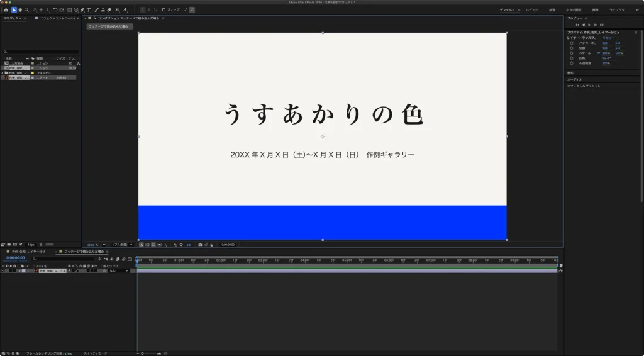
Task: Jump to last frame in Preview panel
Action: coord(602,25)
